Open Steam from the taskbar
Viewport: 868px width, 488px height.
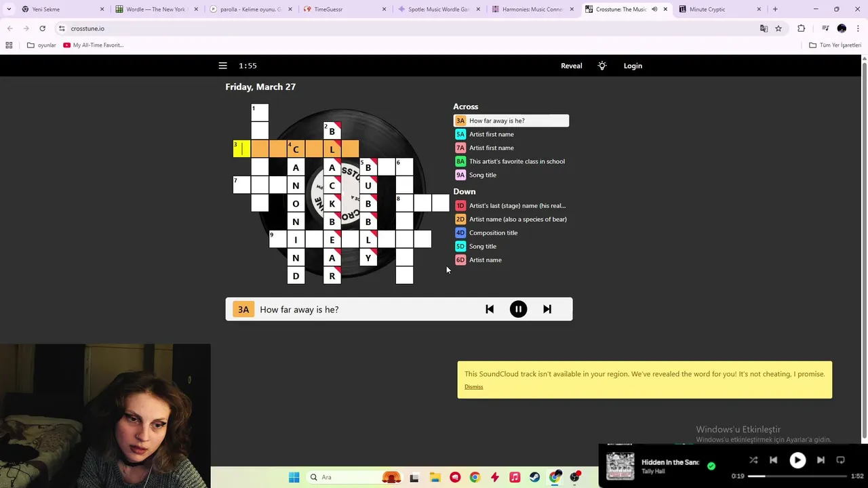534,477
